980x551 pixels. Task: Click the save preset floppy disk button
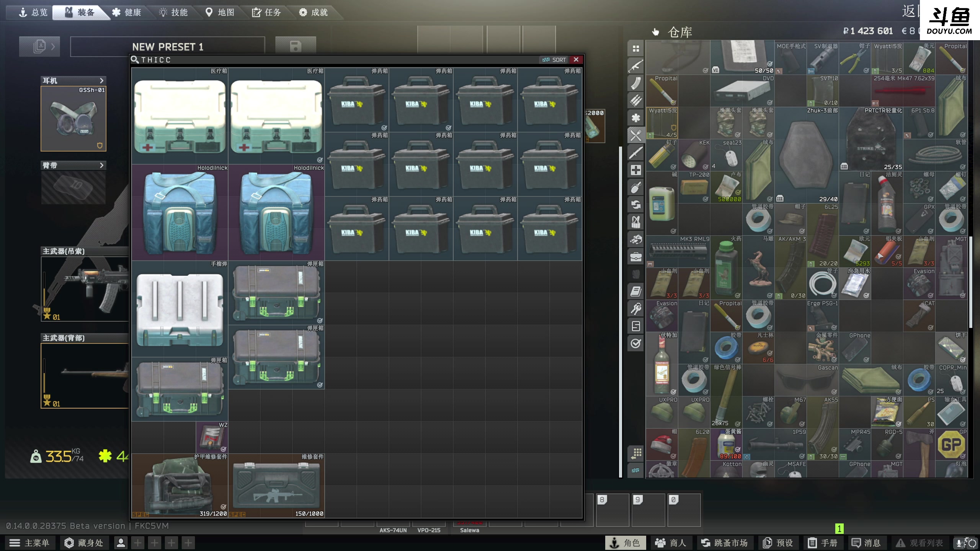point(296,47)
